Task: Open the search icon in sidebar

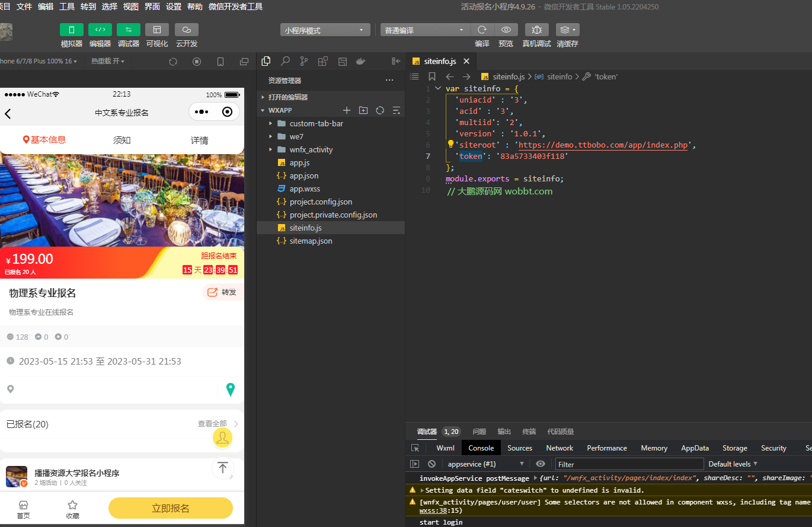Action: 284,61
